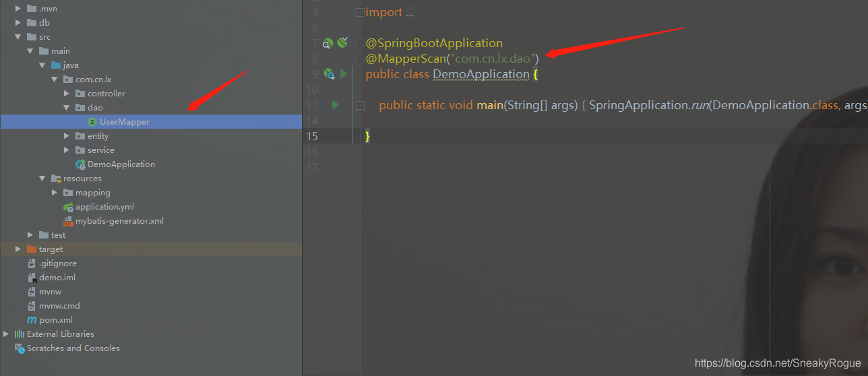Expand the entity package arrow
Image resolution: width=868 pixels, height=376 pixels.
67,136
